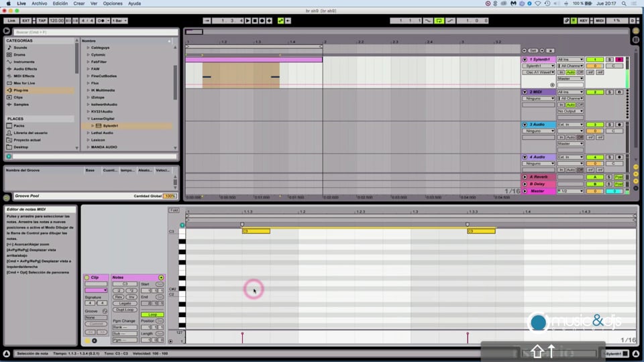Open the Archivo menu
Viewport: 644px width, 362px height.
click(x=40, y=3)
